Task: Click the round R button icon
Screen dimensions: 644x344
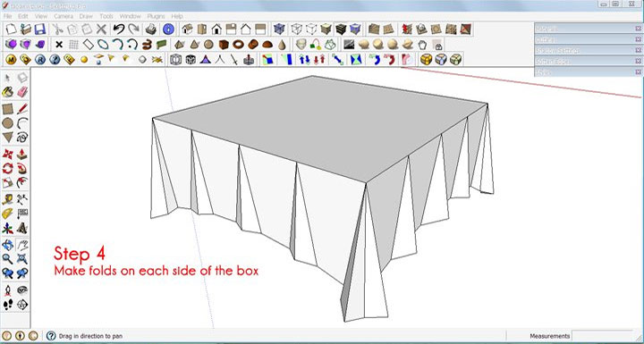Action: pos(40,60)
